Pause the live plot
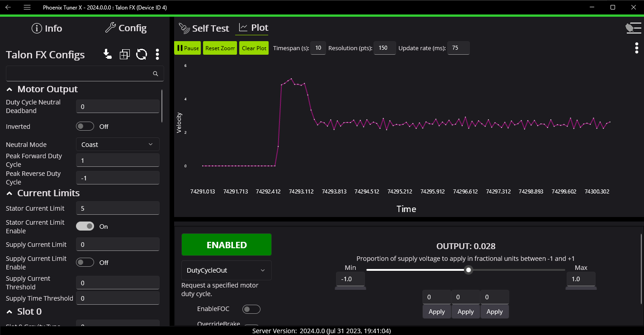 (x=187, y=48)
